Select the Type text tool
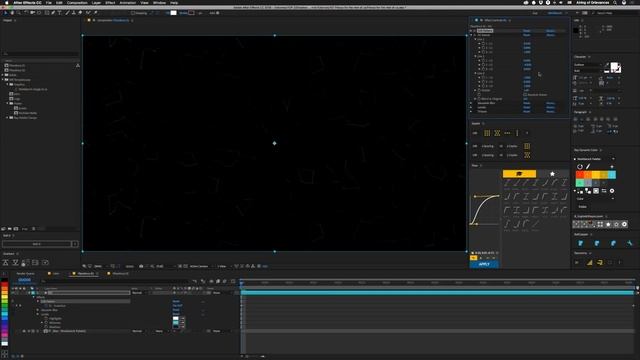This screenshot has width=640, height=360. point(60,13)
